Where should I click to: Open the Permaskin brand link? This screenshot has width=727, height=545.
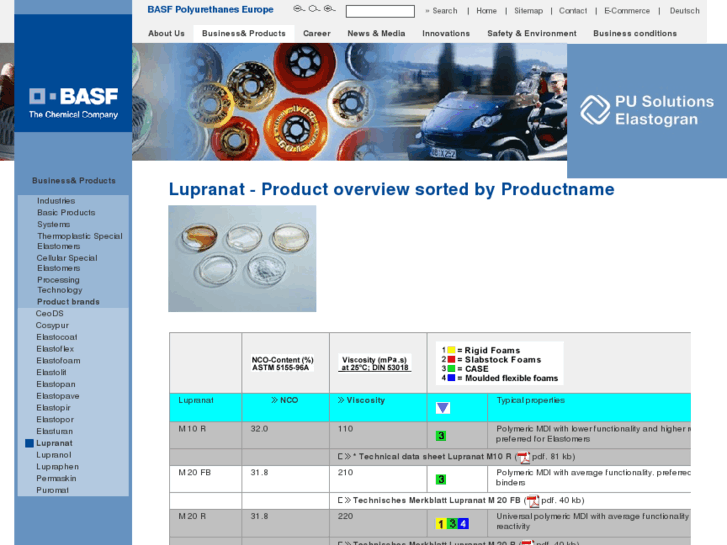pos(57,479)
